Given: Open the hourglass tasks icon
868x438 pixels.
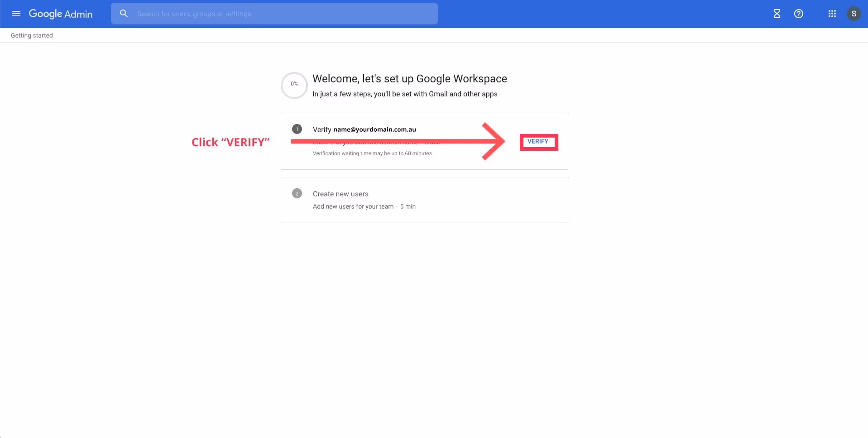Looking at the screenshot, I should 777,14.
